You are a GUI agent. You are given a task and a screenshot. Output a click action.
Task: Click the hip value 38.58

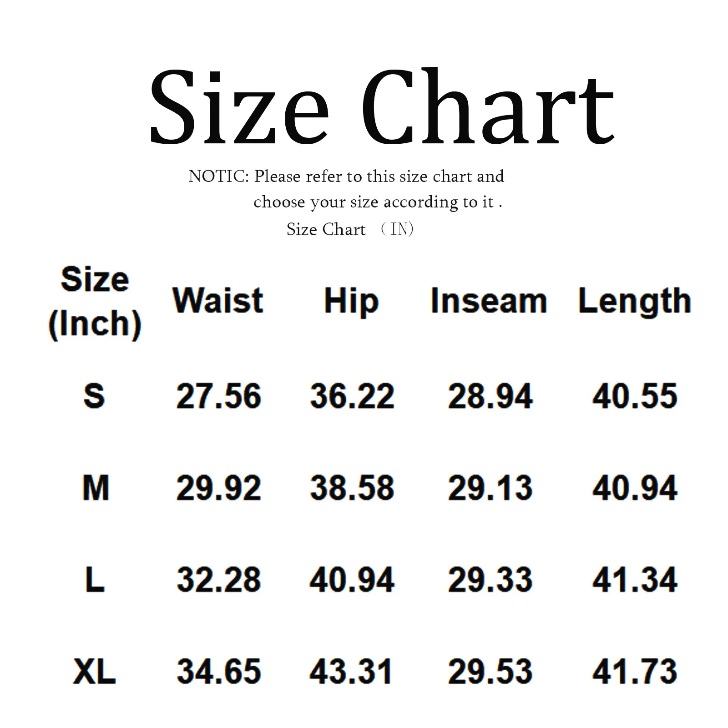[x=352, y=488]
